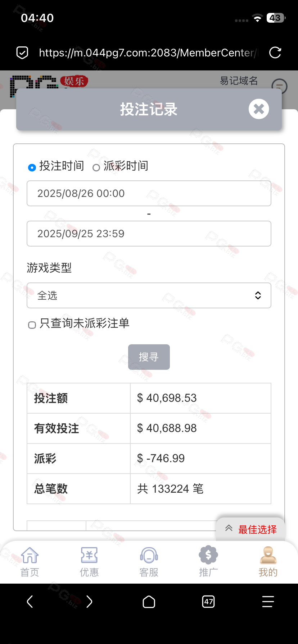The width and height of the screenshot is (298, 644).
Task: Go back with browser back arrow
Action: coord(30,601)
